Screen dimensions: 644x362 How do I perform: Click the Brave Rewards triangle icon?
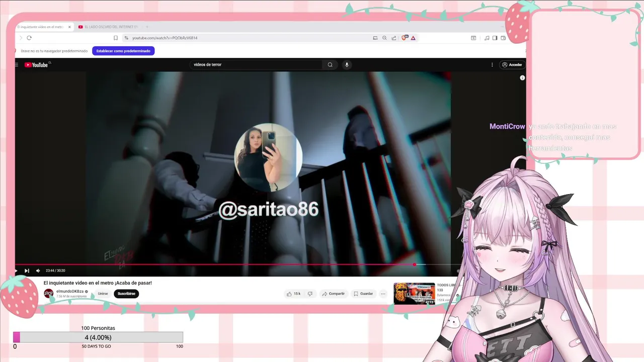point(413,38)
